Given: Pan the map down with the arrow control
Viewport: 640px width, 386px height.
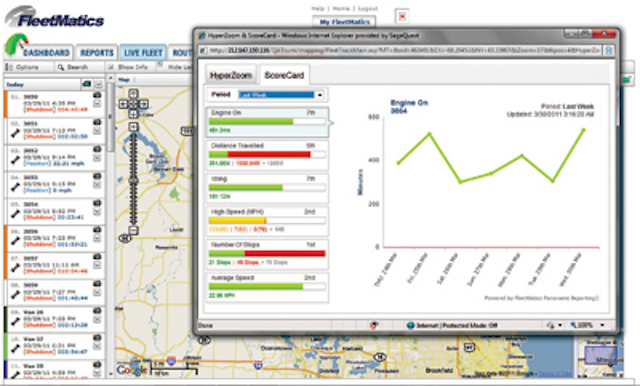Looking at the screenshot, I should [133, 114].
